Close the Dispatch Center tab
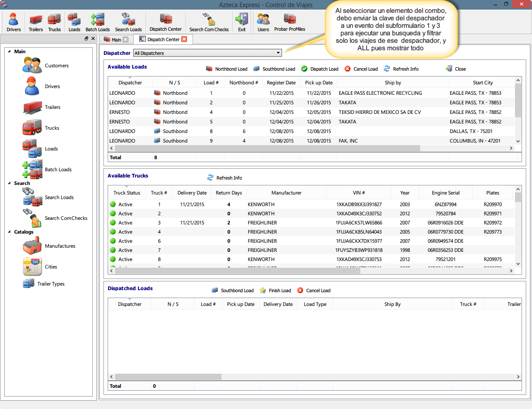The width and height of the screenshot is (532, 409). click(x=184, y=39)
